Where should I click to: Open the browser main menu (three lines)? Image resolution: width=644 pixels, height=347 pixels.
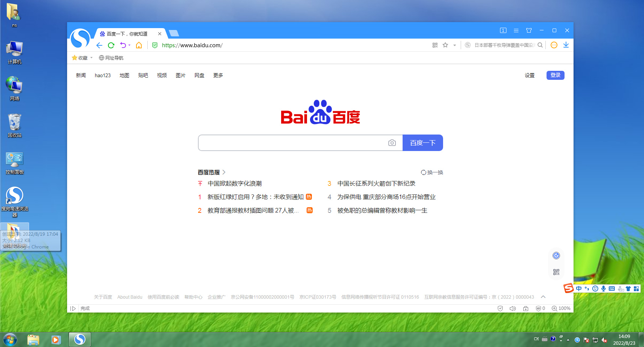(x=516, y=30)
